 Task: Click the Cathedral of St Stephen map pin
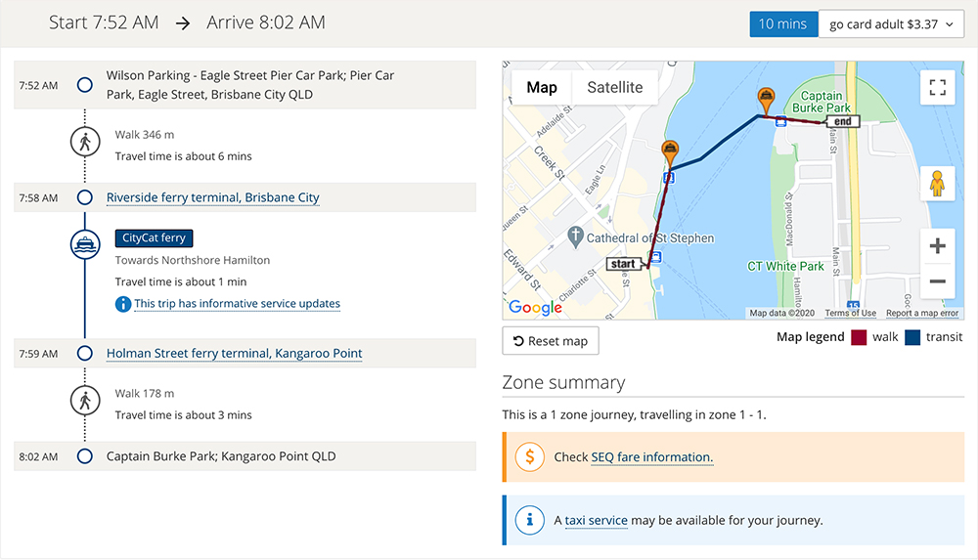pos(575,237)
